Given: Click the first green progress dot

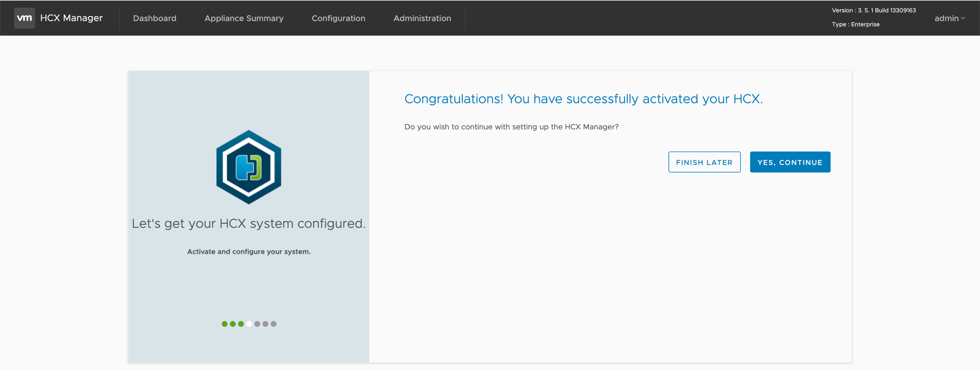Looking at the screenshot, I should 225,324.
